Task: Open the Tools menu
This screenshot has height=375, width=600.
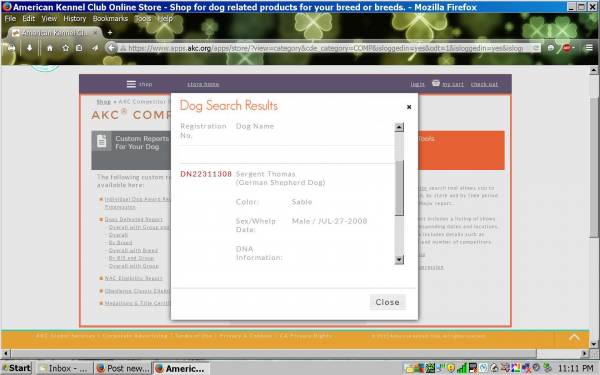Action: pos(143,18)
